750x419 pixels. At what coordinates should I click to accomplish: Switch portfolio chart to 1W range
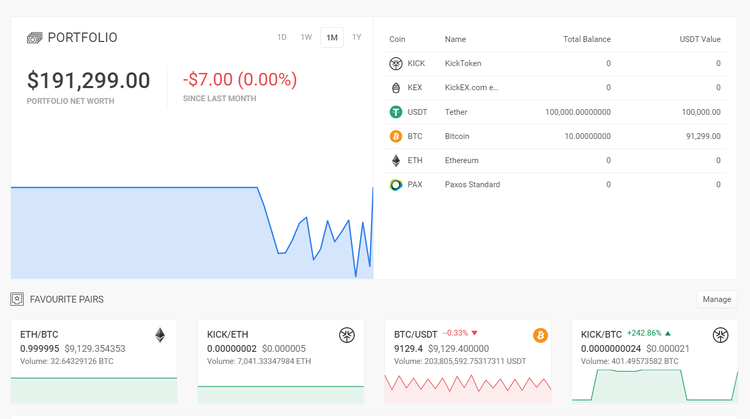(306, 37)
